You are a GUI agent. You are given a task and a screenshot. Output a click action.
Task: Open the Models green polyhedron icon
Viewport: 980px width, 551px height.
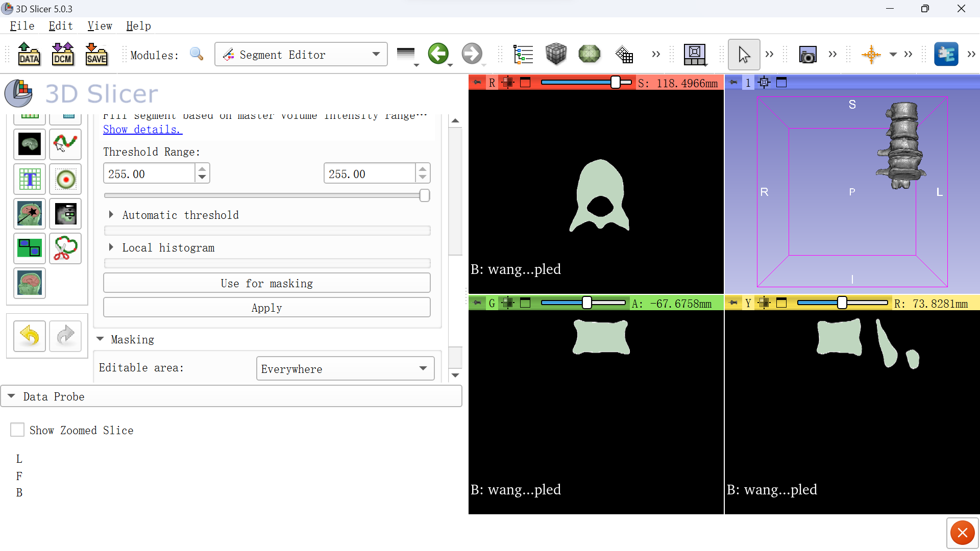point(589,54)
